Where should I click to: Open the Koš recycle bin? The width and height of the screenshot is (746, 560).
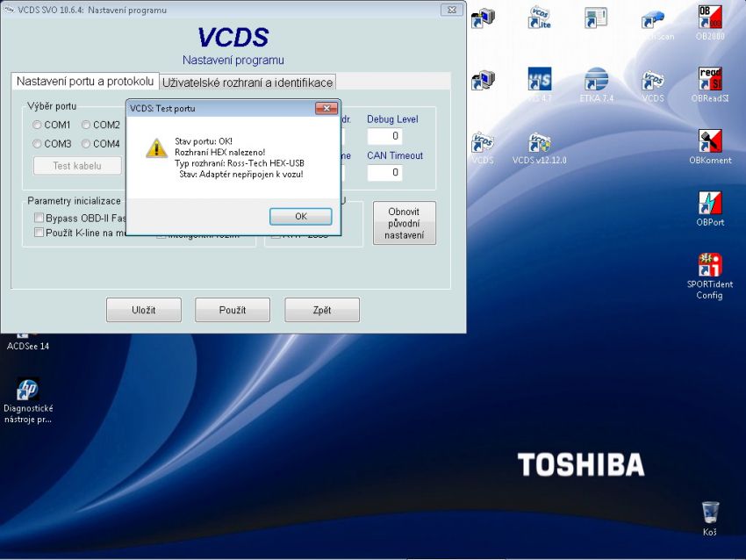[x=710, y=519]
